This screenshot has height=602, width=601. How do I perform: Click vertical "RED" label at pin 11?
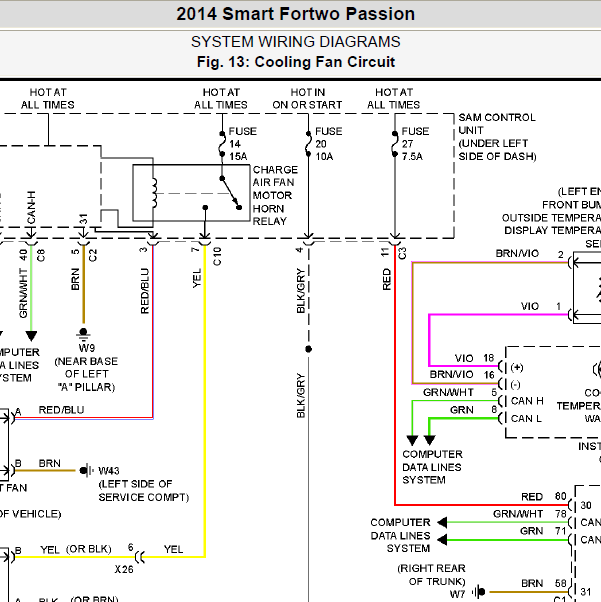pos(386,279)
